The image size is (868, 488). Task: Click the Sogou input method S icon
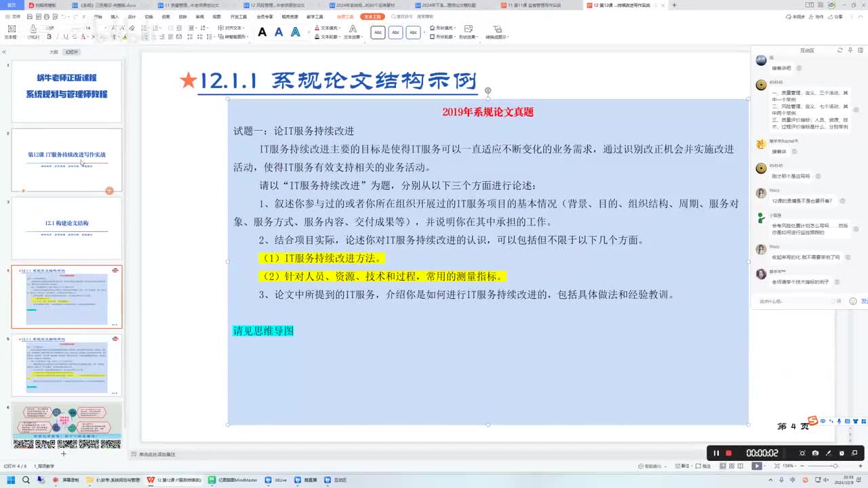(812, 421)
